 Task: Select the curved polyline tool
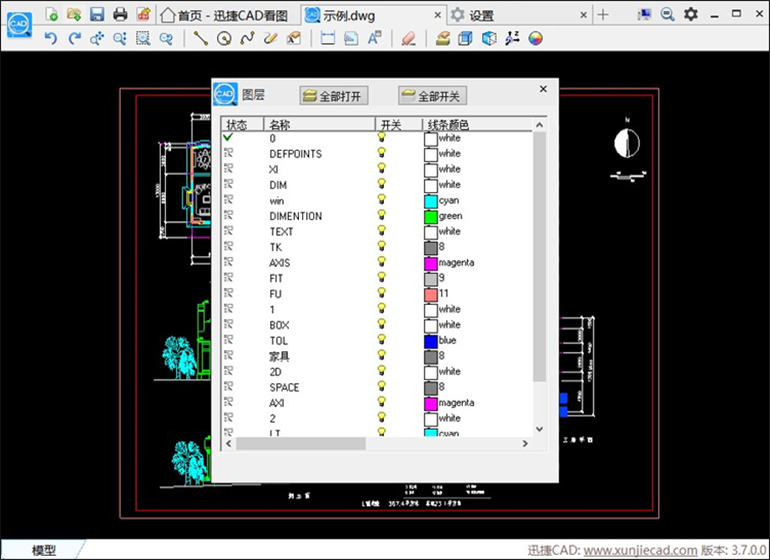tap(247, 38)
